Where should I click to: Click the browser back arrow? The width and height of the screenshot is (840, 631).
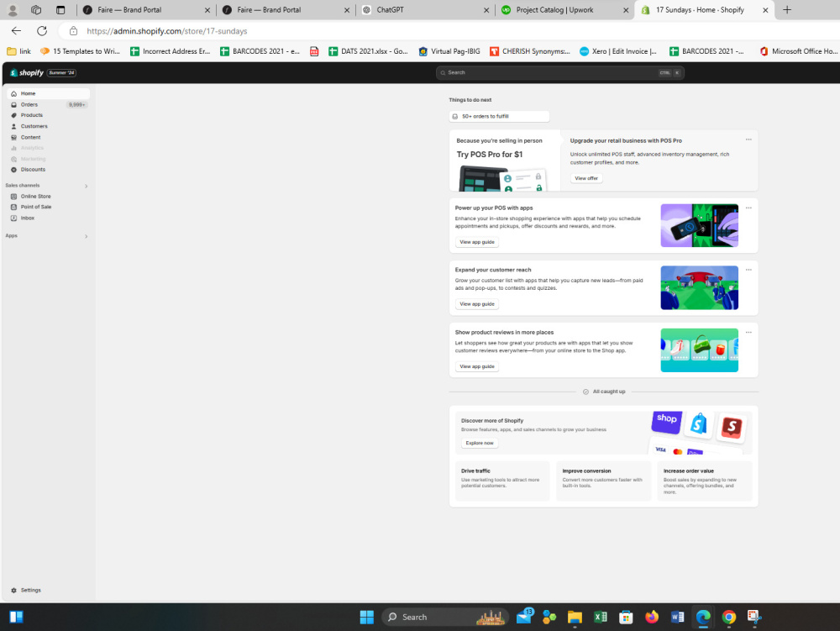pyautogui.click(x=16, y=31)
